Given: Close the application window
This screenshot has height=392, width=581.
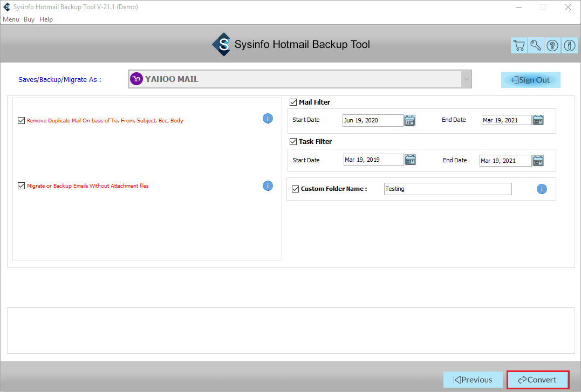Looking at the screenshot, I should pos(568,7).
